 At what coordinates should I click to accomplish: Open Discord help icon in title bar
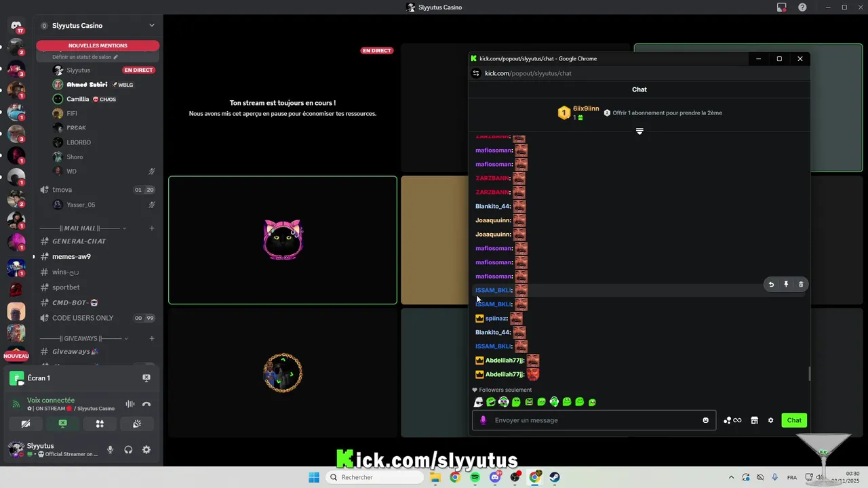coord(802,7)
